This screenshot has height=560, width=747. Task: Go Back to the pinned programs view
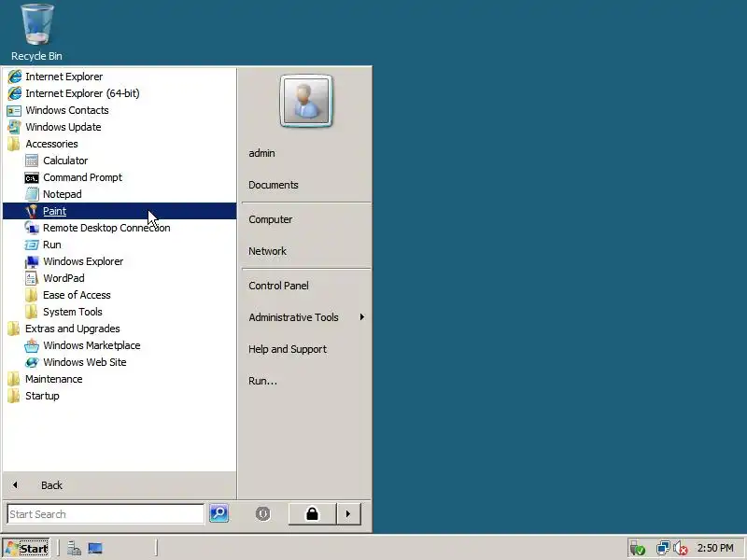click(x=120, y=485)
